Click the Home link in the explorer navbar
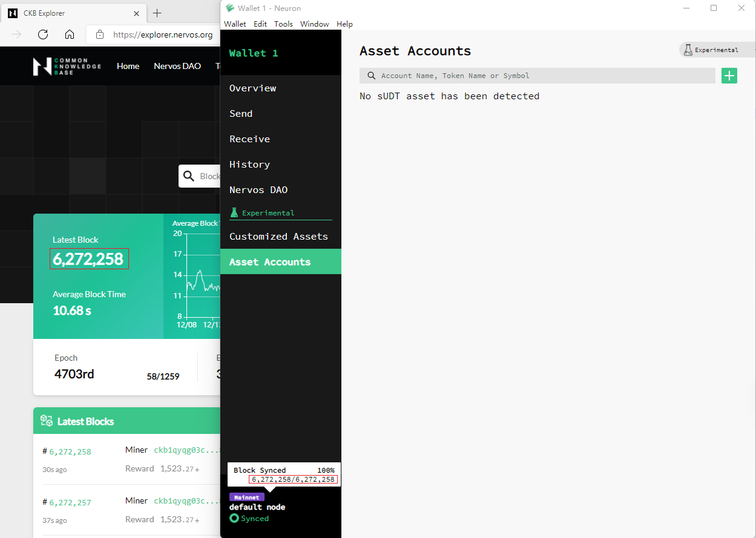Viewport: 756px width, 538px height. tap(128, 66)
